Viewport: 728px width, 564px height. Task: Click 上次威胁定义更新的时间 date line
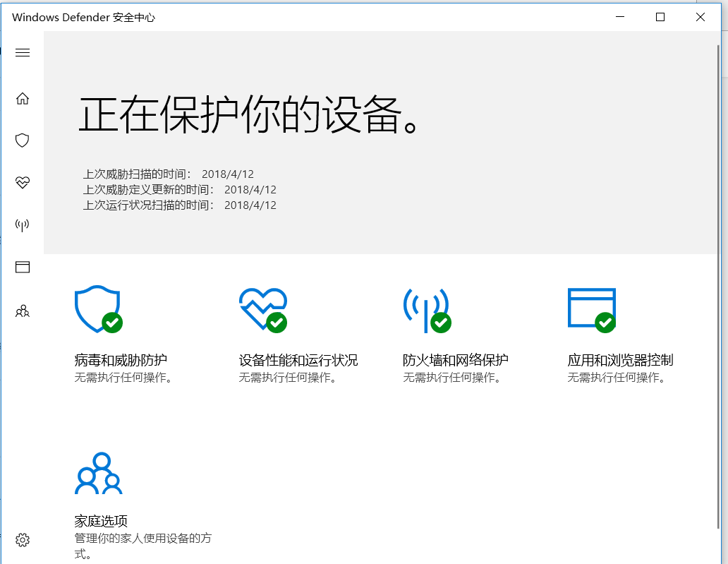(180, 190)
